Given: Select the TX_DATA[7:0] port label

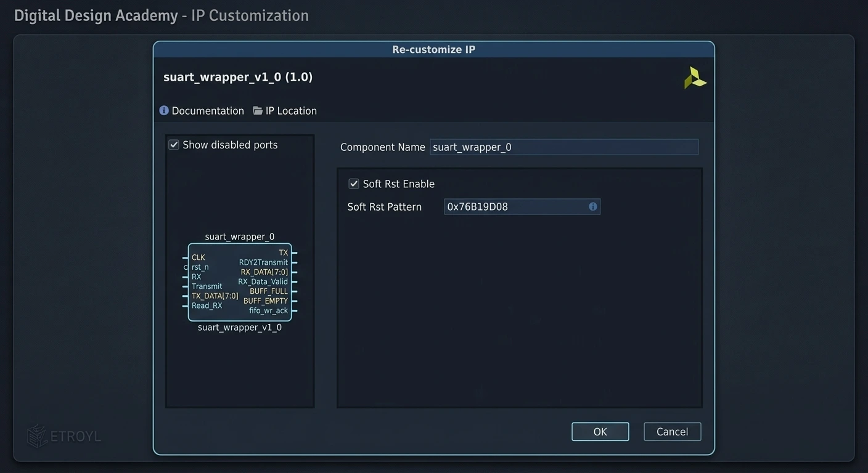Looking at the screenshot, I should point(215,296).
